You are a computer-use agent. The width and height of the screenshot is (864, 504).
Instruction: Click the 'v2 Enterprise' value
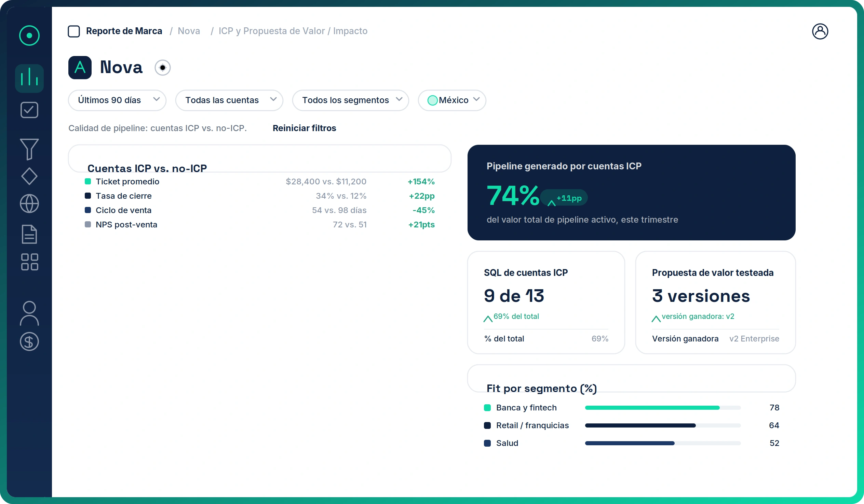[754, 338]
